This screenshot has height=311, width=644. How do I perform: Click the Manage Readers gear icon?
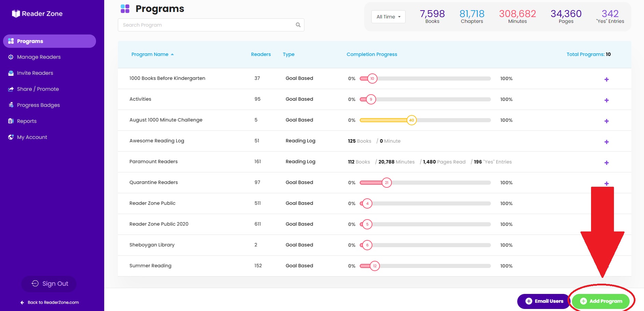tap(11, 57)
